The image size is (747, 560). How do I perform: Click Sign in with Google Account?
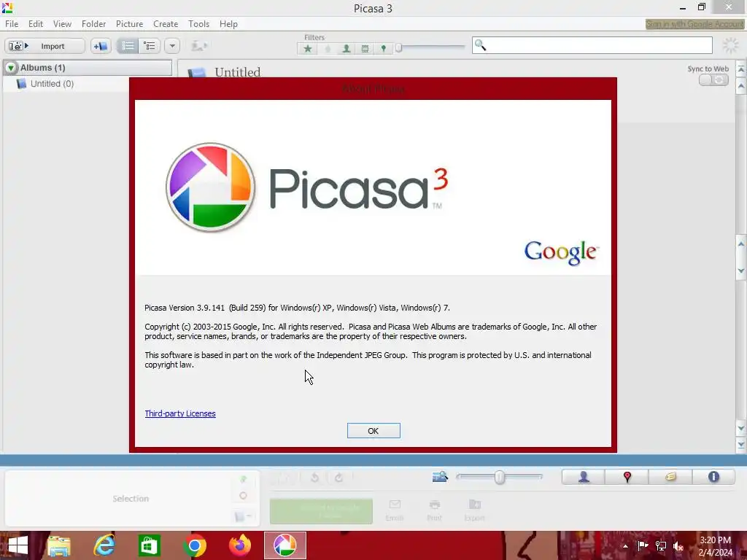click(x=694, y=24)
